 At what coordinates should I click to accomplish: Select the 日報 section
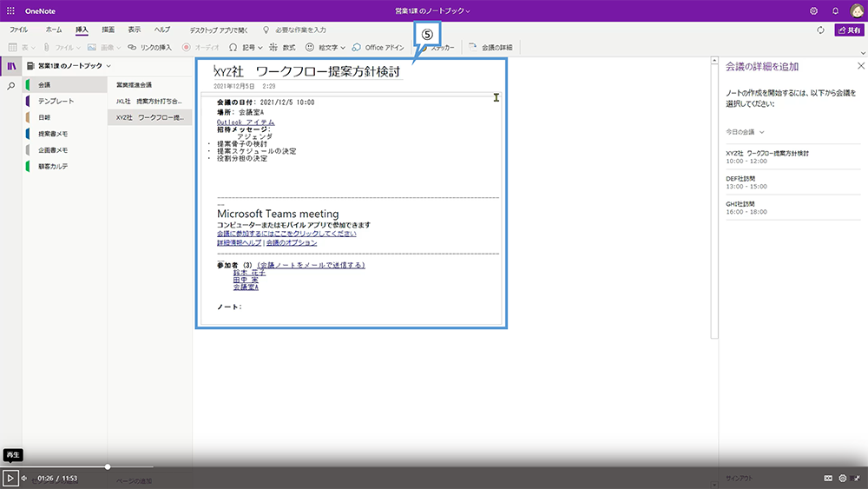point(65,117)
